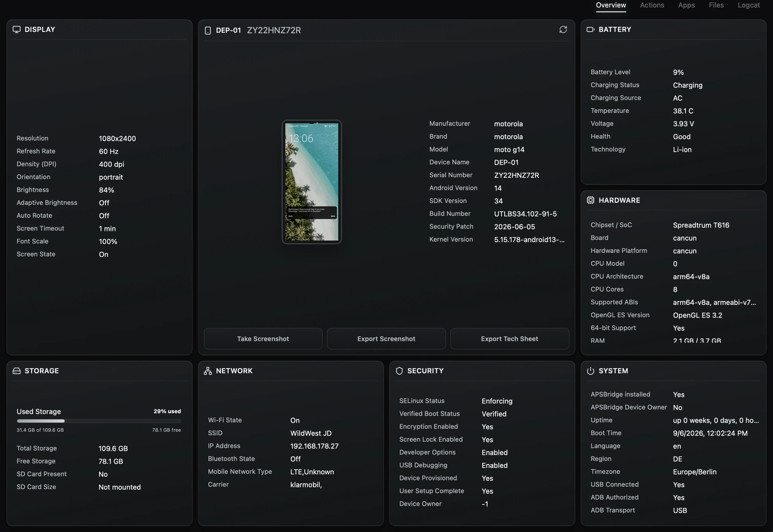Screen dimensions: 773x532
Task: Click the Boot Time value 9/6/2026, 12:02:24 PM
Action: (710, 433)
